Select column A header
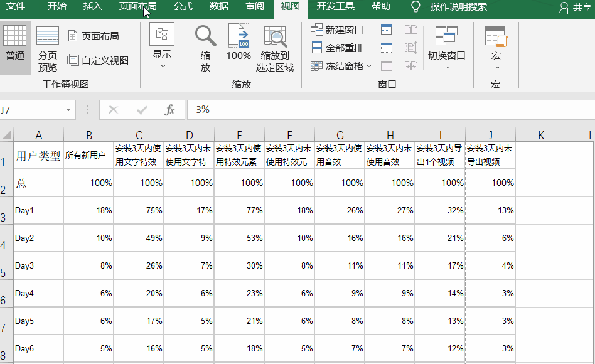595x364 pixels. point(38,135)
